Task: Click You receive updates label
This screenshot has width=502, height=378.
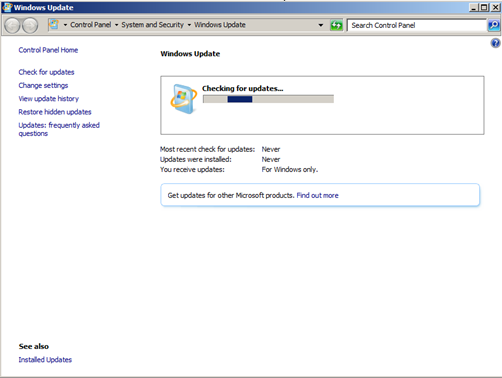Action: pos(192,169)
